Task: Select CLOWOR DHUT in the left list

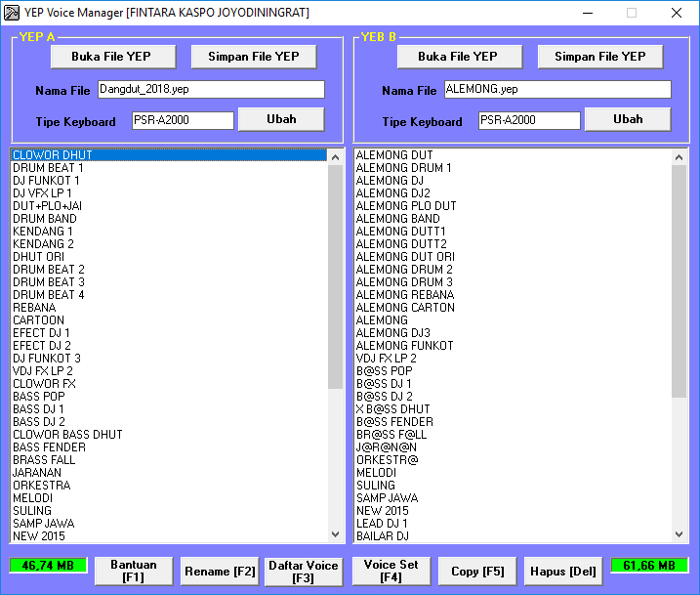Action: pos(168,155)
